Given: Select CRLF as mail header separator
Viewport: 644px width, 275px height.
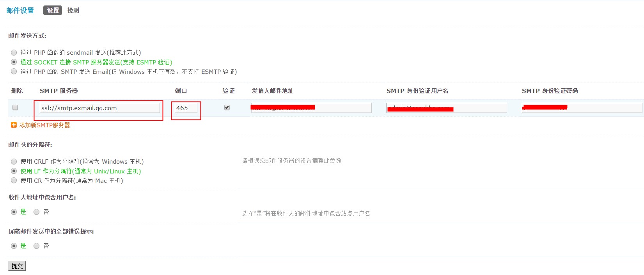Looking at the screenshot, I should coord(14,161).
